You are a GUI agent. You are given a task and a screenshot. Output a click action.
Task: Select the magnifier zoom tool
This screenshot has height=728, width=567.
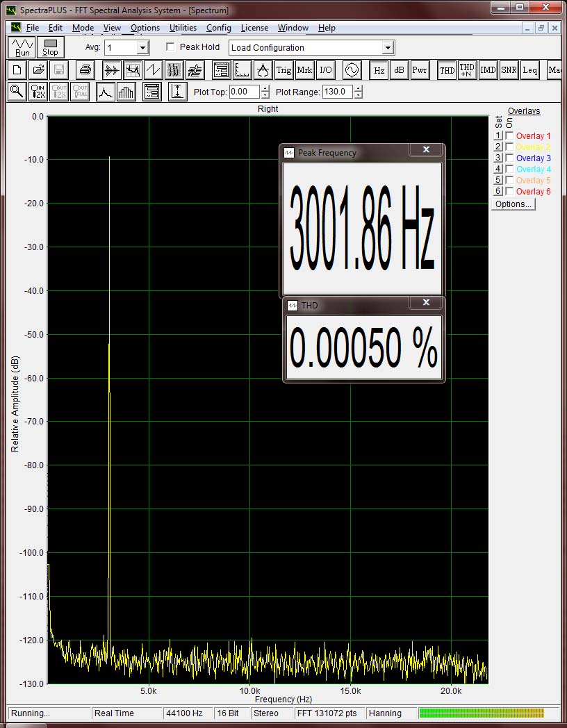(17, 92)
